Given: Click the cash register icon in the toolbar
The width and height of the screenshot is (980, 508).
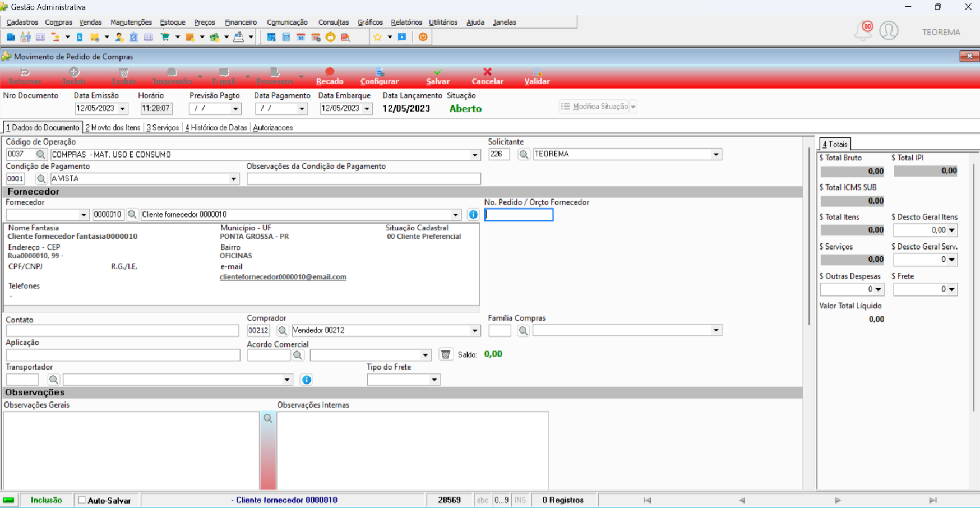Looking at the screenshot, I should pyautogui.click(x=238, y=37).
